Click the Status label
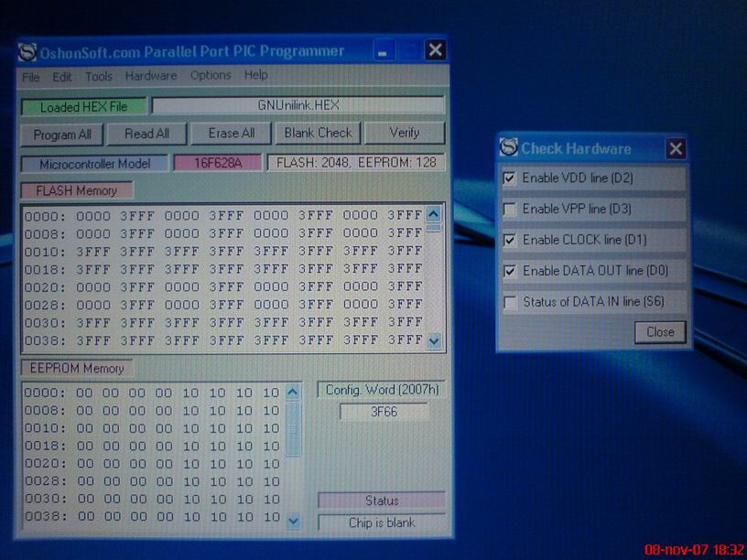The image size is (747, 560). click(382, 501)
